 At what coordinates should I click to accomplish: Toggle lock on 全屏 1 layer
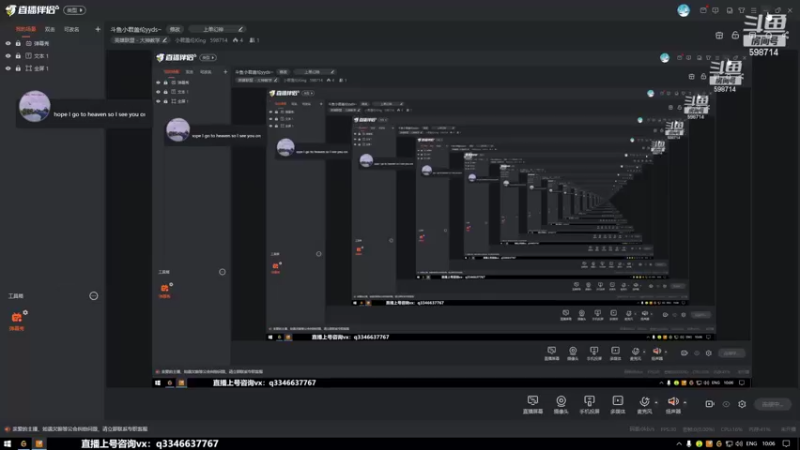18,68
